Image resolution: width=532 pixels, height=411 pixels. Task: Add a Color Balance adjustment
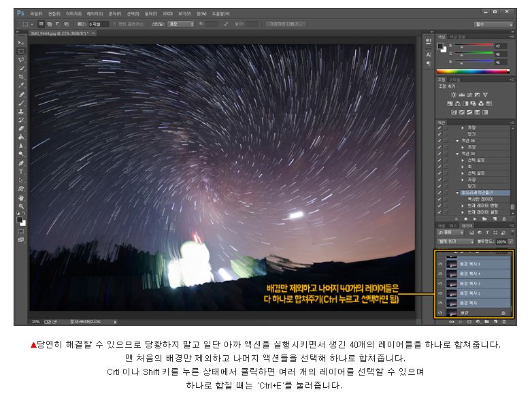coord(458,103)
